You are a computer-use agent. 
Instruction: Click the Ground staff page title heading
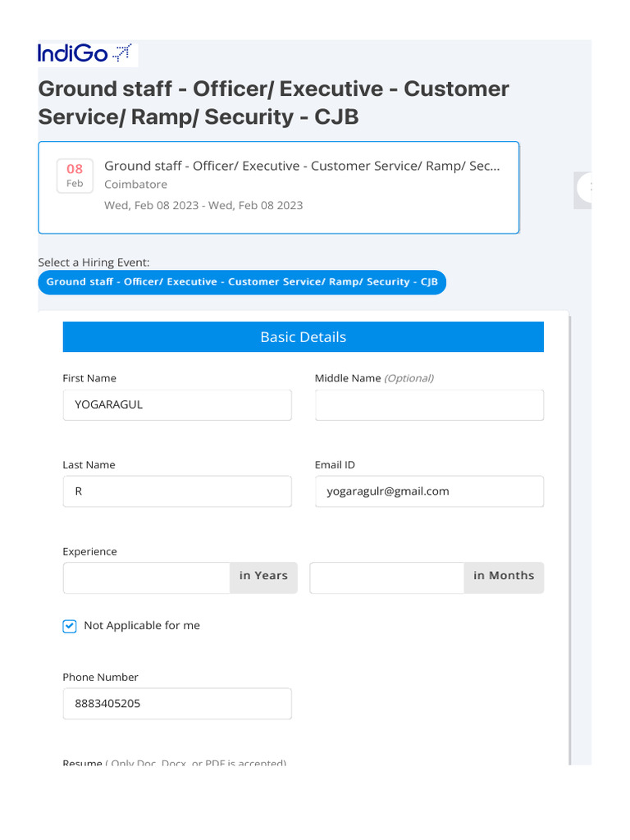273,103
